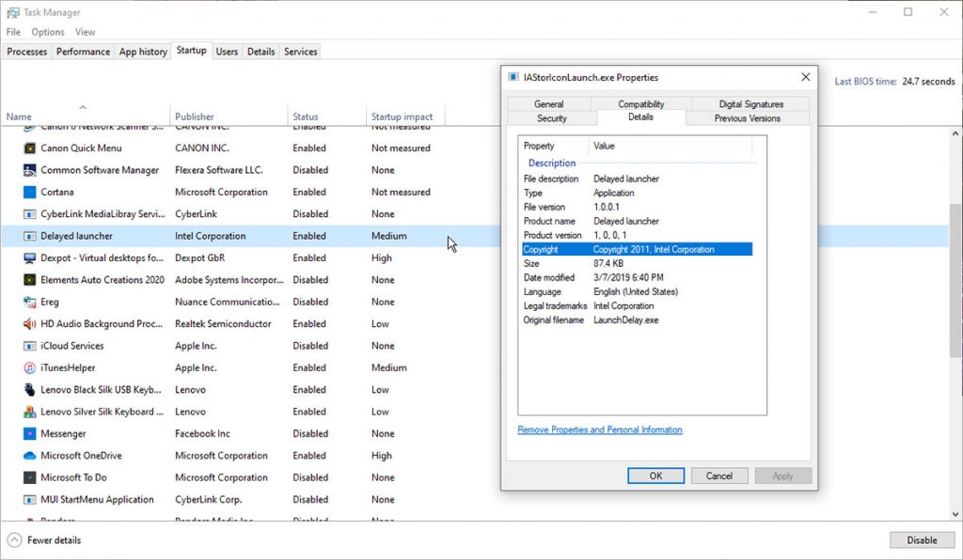Switch to the Performance tab
Viewport: 963px width, 560px height.
coord(83,52)
